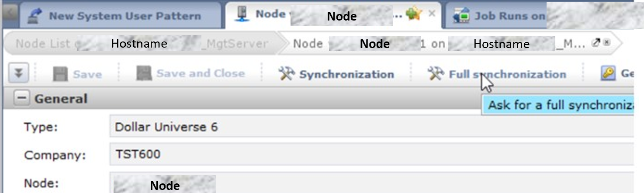Collapse the General section
Viewport: 644px width, 193px height.
pos(21,99)
